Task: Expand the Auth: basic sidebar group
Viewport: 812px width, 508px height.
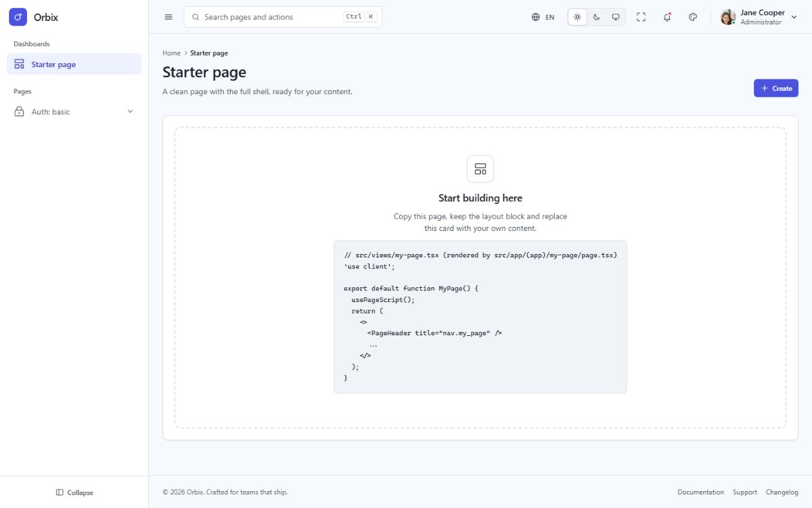Action: point(74,112)
